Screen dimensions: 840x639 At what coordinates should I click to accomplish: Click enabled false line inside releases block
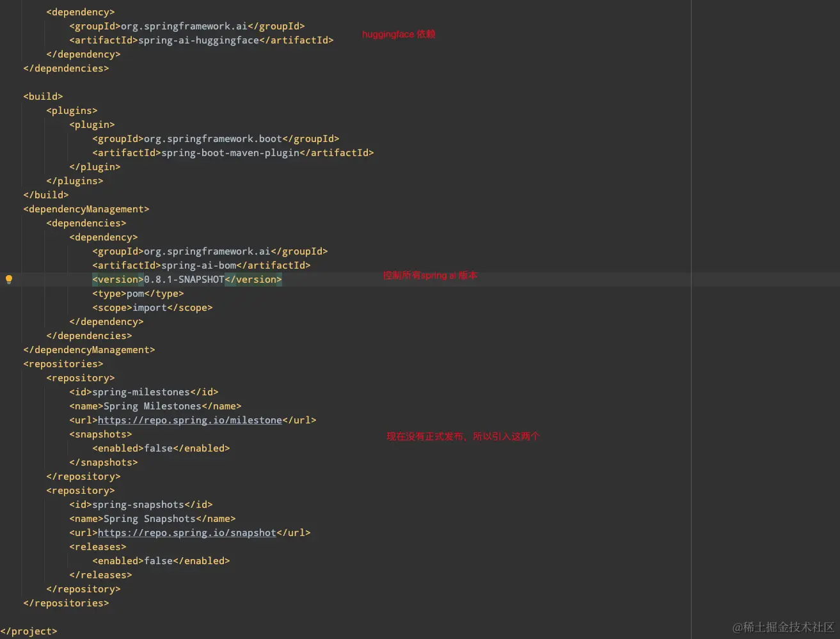pos(161,561)
